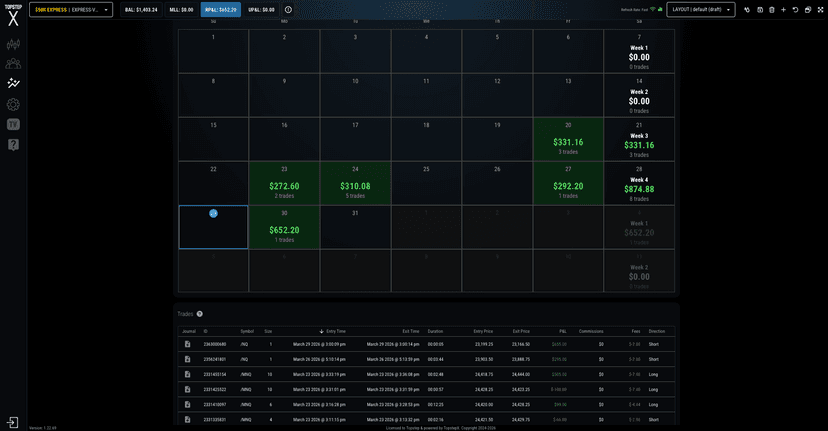Click entry time March 29 2026 @ 3:00:09 pm
The width and height of the screenshot is (828, 431).
point(319,344)
